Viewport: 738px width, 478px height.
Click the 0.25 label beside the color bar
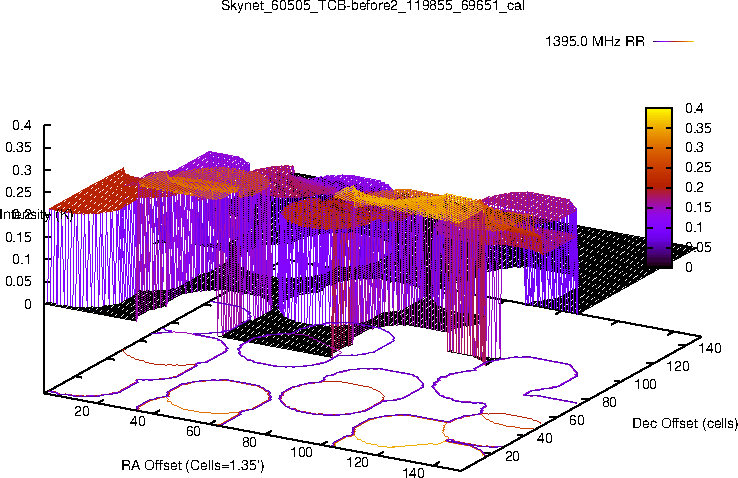coord(698,167)
